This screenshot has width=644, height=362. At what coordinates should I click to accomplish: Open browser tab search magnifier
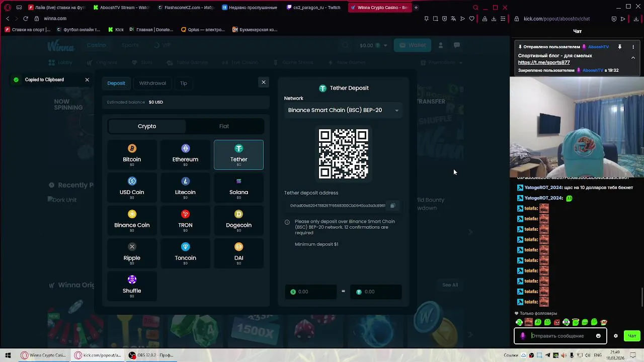[x=475, y=8]
